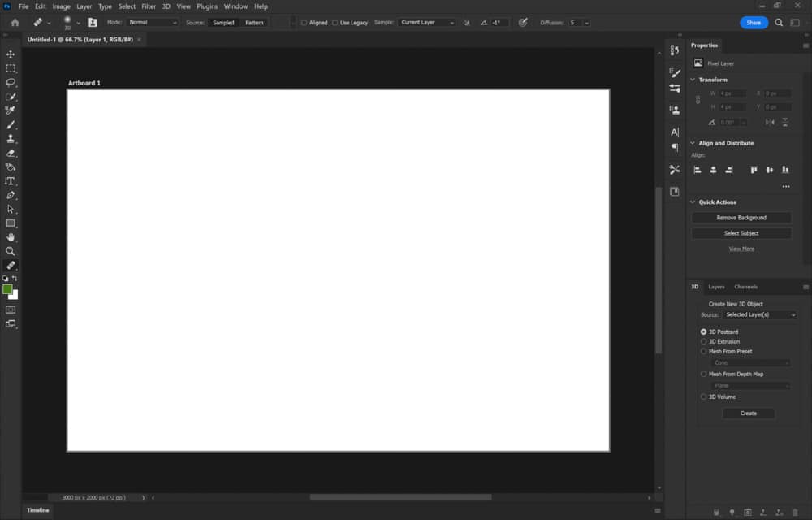Collapse the Transform section
Screen dimensions: 812x520
click(693, 80)
